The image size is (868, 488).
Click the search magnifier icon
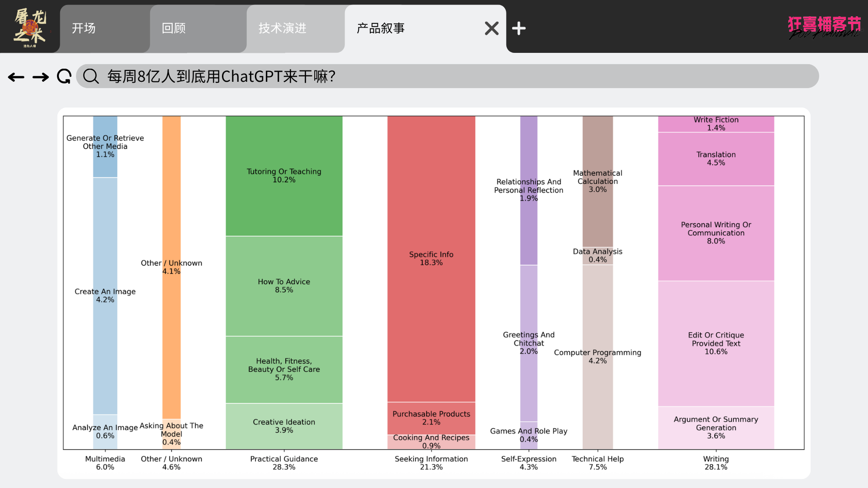(x=91, y=76)
